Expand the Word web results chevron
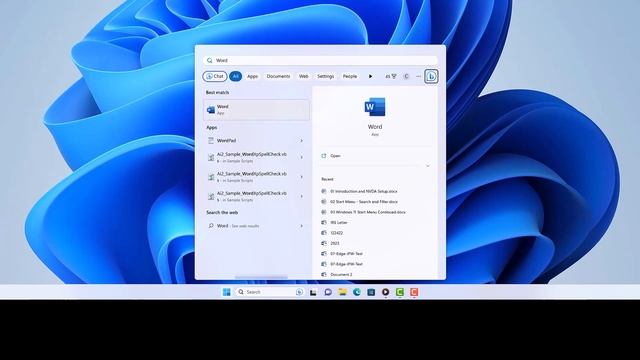This screenshot has height=360, width=640. (302, 226)
